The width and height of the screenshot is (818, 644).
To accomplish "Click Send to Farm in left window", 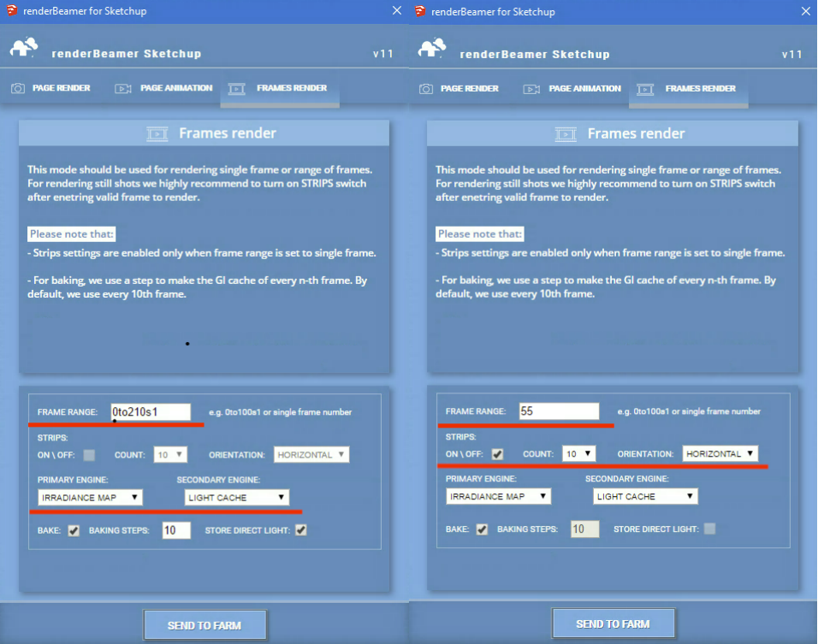I will [205, 624].
